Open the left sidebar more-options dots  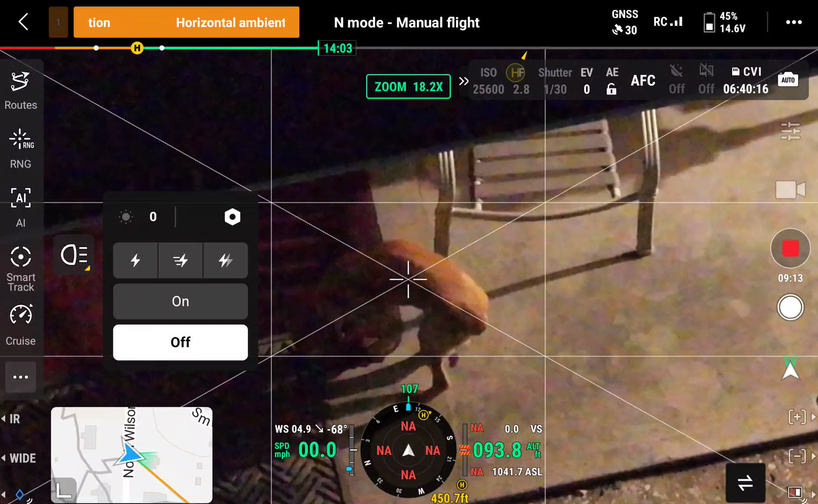click(x=20, y=377)
